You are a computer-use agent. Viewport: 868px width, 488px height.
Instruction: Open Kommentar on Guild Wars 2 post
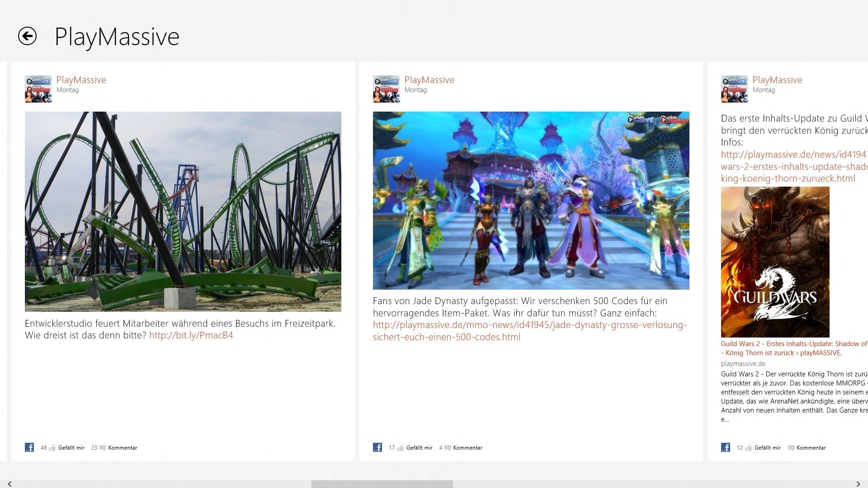pos(811,448)
